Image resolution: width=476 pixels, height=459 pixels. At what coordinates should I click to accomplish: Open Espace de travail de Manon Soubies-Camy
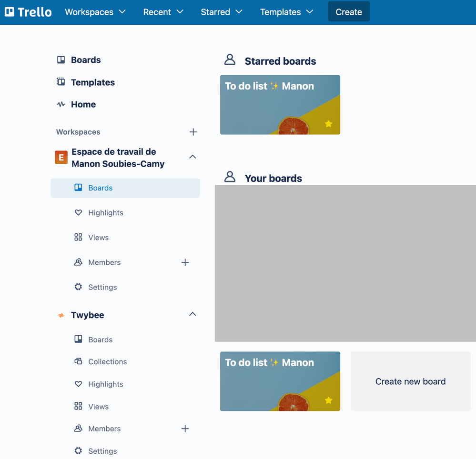[x=118, y=158]
